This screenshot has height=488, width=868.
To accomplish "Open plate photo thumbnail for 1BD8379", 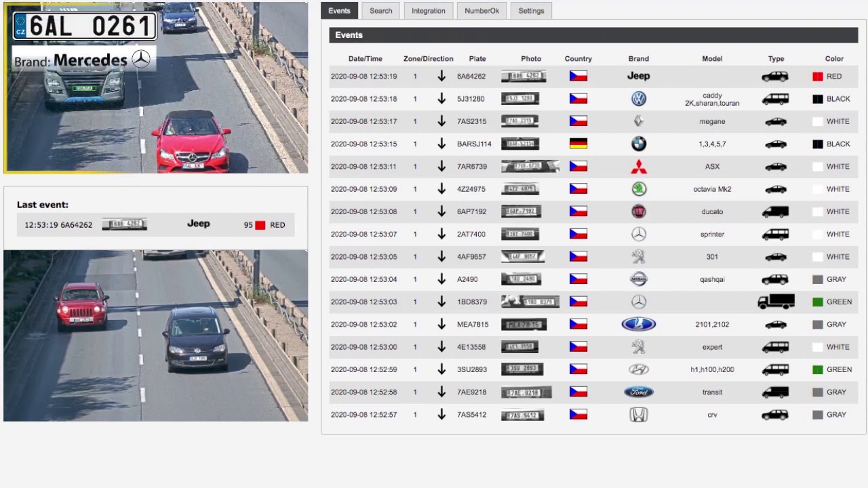I will coord(530,302).
